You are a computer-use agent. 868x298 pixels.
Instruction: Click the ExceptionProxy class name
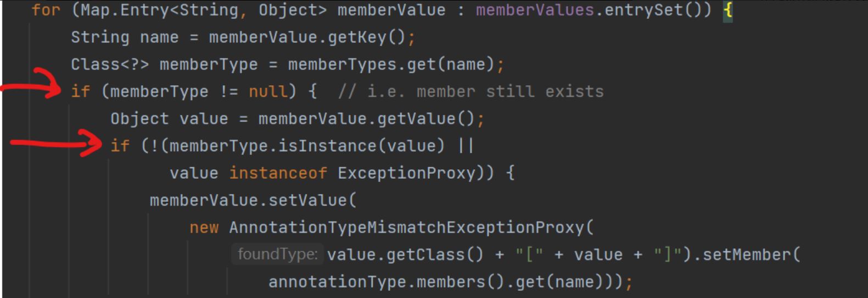point(406,173)
